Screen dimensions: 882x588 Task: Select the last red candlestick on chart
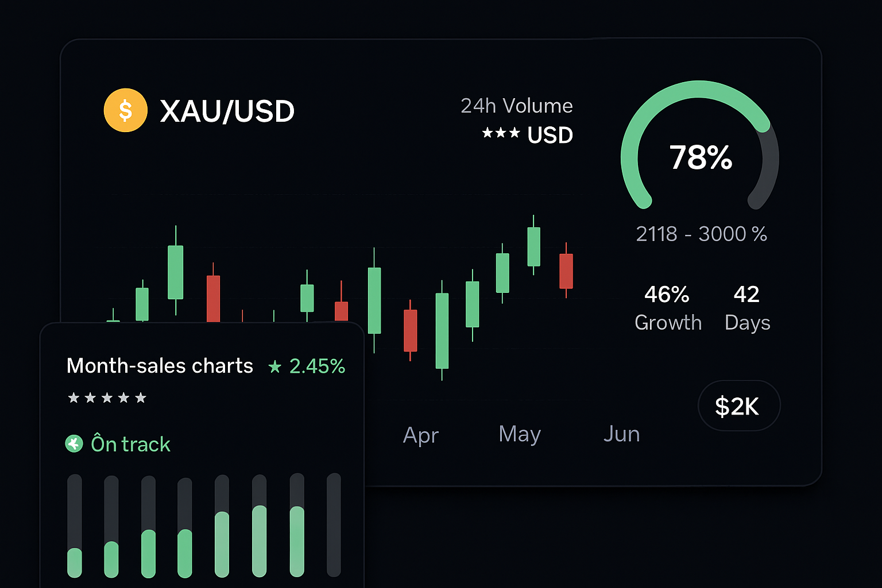click(x=566, y=271)
